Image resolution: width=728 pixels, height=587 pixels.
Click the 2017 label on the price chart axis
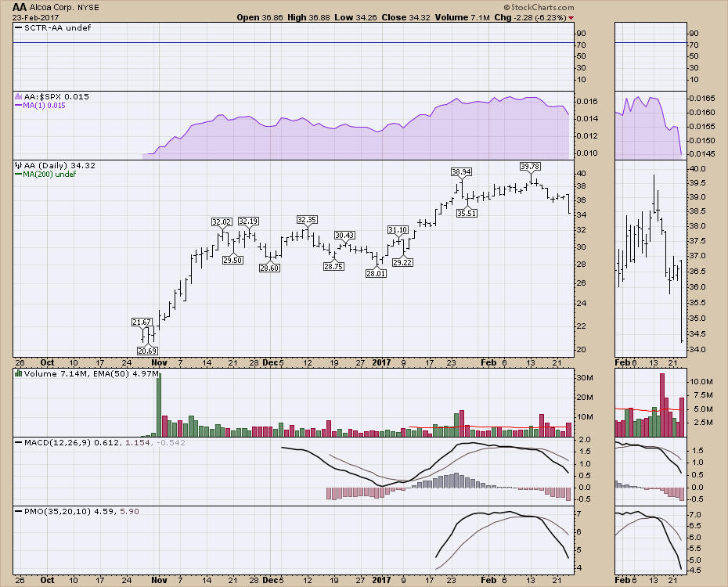coord(382,362)
